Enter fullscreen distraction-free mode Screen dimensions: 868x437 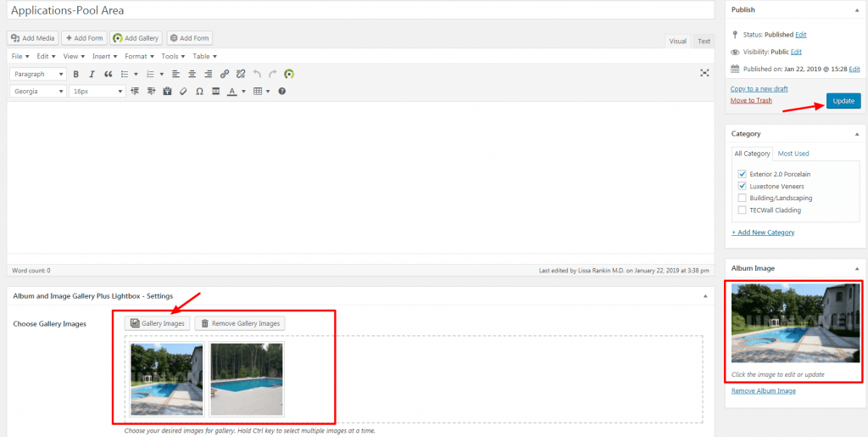coord(704,74)
